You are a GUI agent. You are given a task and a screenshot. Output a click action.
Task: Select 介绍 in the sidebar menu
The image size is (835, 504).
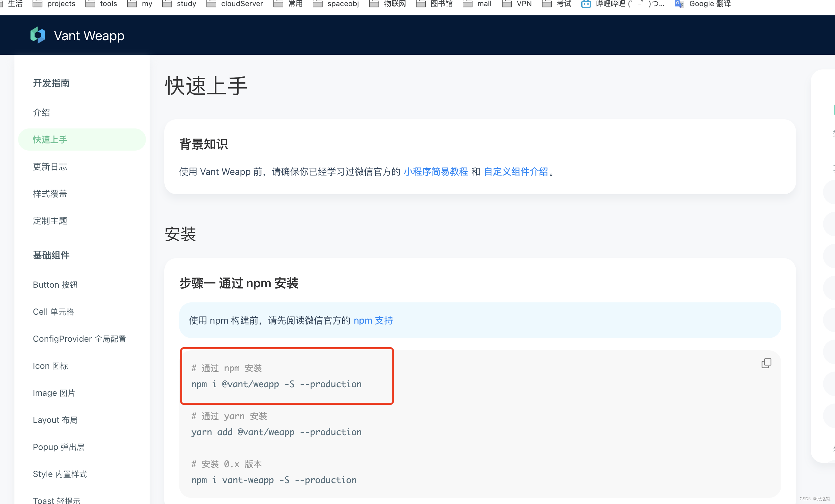pyautogui.click(x=41, y=112)
